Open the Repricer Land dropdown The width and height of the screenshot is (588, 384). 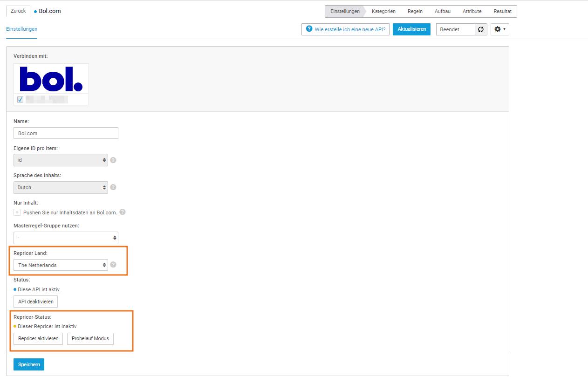pos(61,265)
